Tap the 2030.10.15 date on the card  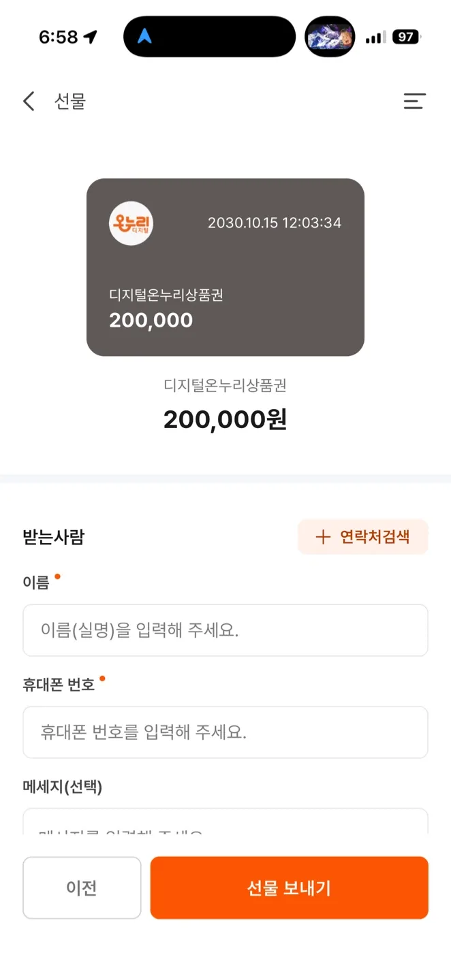[275, 223]
